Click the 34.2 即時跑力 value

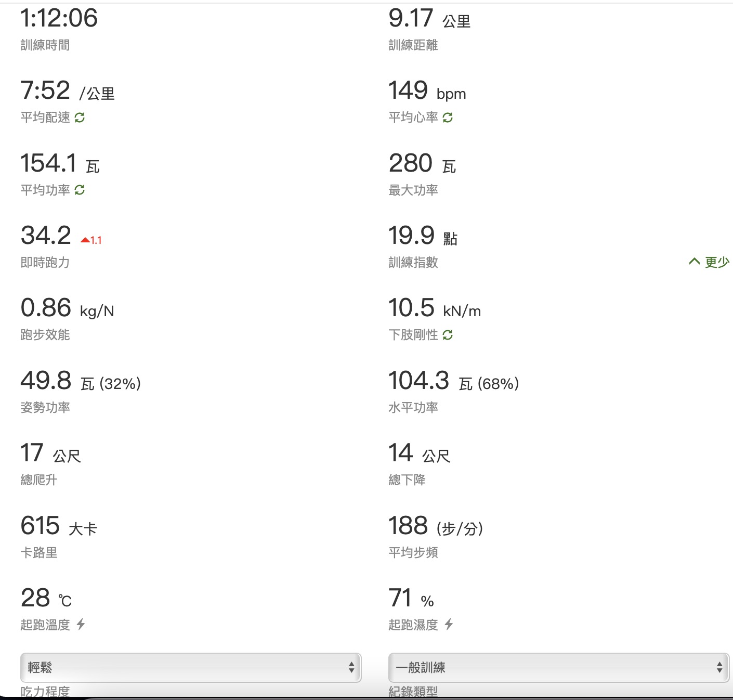coord(46,236)
